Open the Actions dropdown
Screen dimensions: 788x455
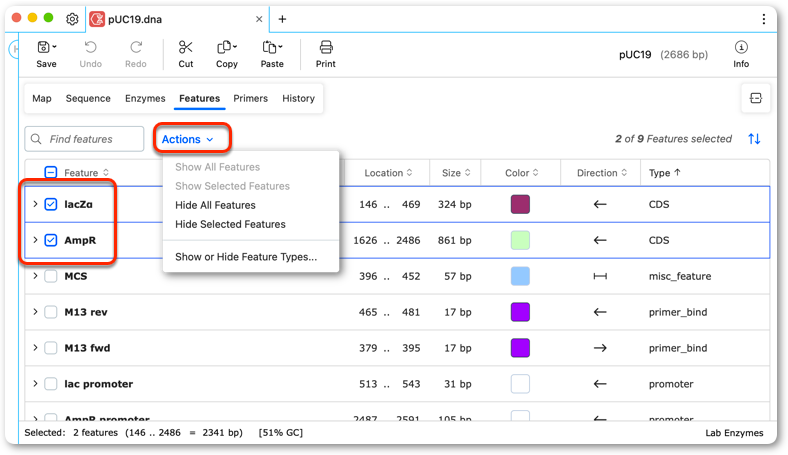(187, 139)
